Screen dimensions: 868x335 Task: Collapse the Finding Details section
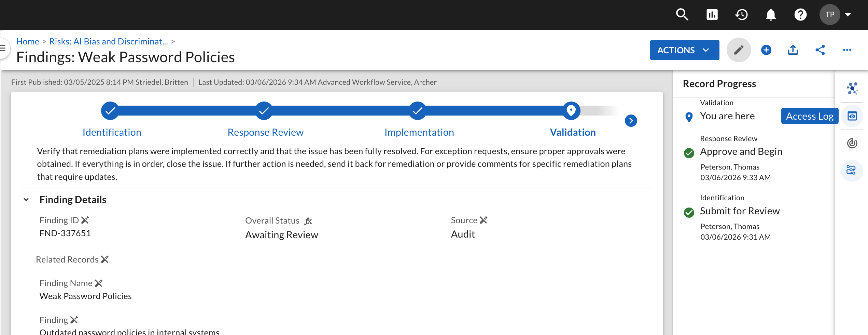pos(26,200)
